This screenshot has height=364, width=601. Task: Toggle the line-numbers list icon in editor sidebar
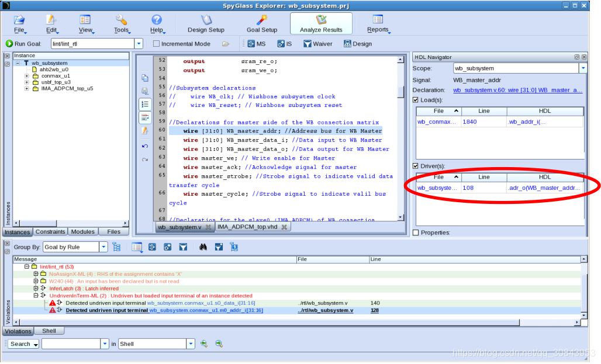pos(145,104)
